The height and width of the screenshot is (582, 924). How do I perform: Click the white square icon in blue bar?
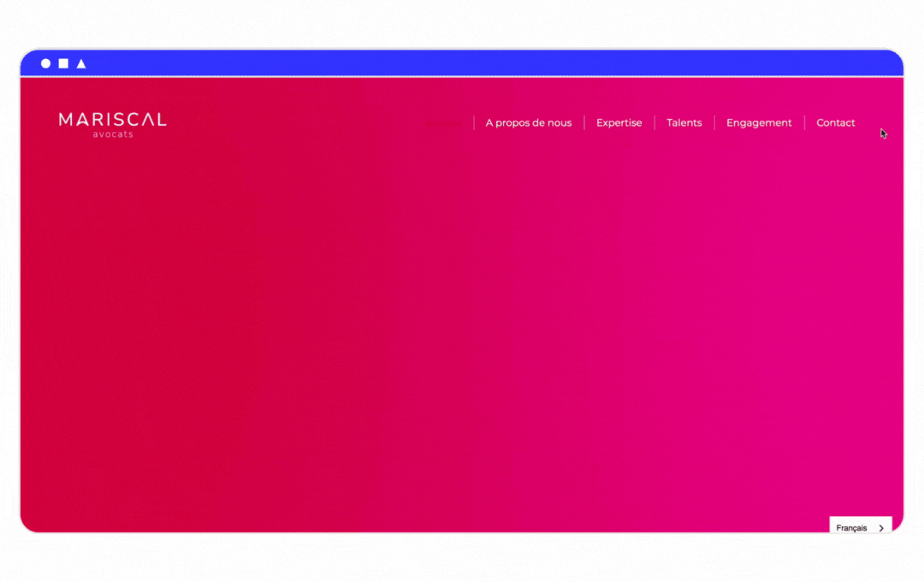coord(63,63)
